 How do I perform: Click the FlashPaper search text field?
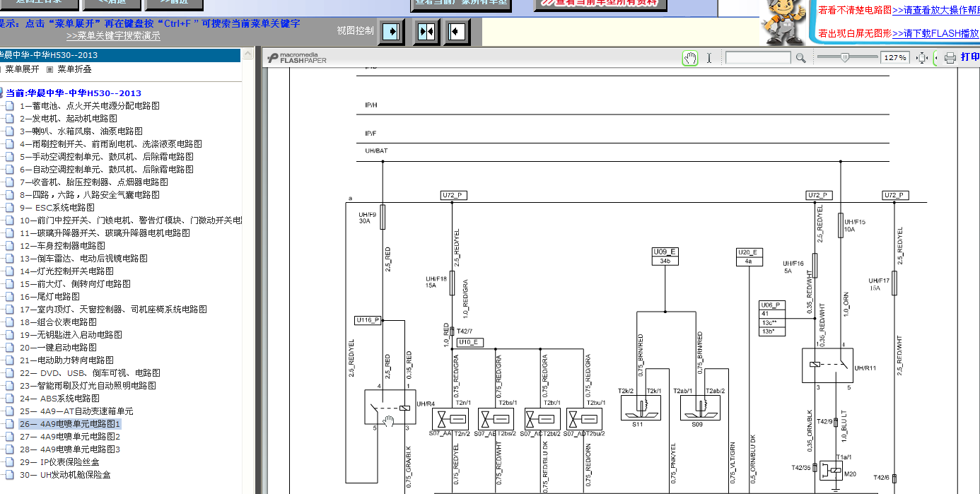pos(758,58)
